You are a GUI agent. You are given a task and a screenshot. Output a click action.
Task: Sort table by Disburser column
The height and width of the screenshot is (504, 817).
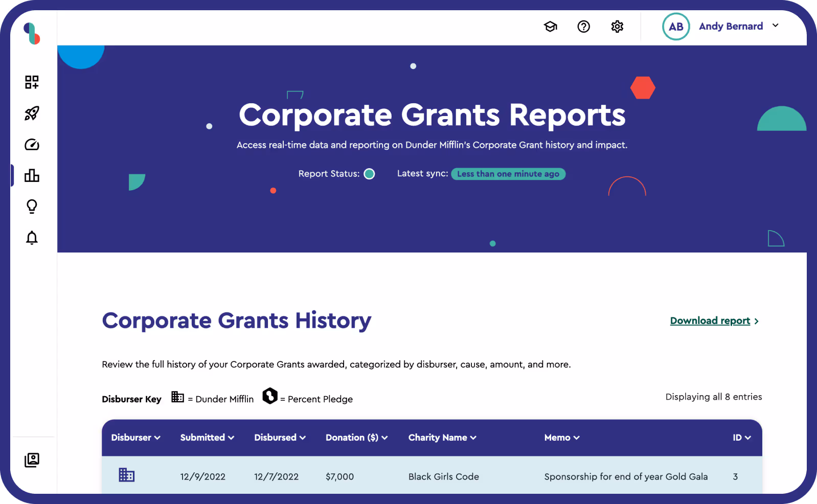pyautogui.click(x=136, y=438)
